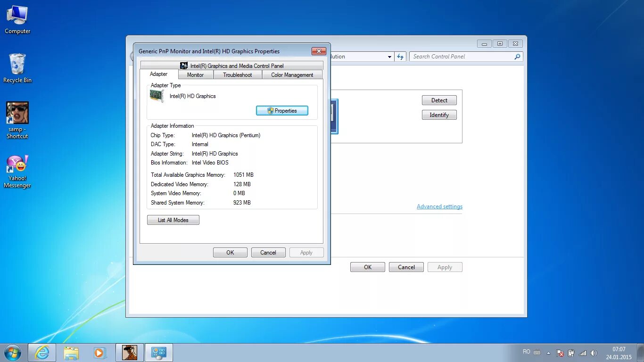Click Cancel in the graphics properties dialog

pyautogui.click(x=268, y=253)
